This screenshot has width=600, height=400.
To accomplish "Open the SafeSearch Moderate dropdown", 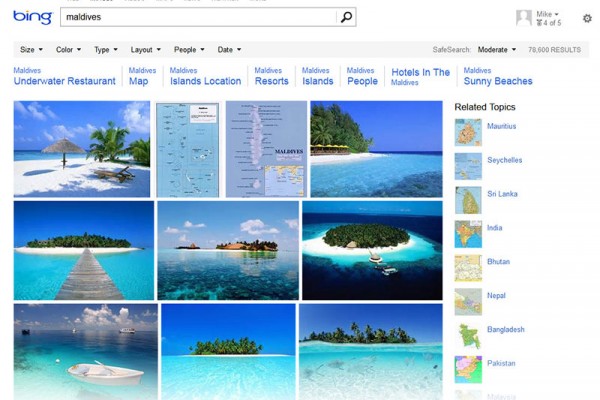I will click(x=497, y=49).
